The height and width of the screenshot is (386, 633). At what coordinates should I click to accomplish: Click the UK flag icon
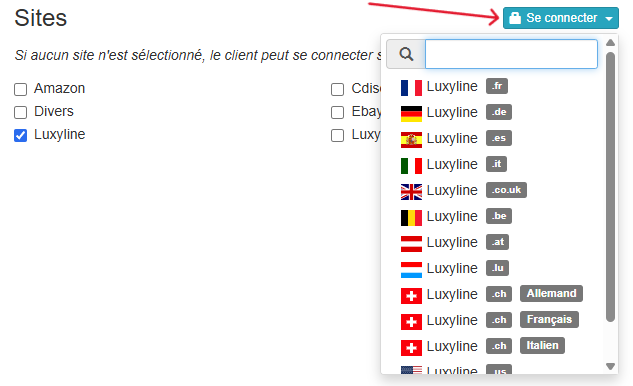pyautogui.click(x=411, y=191)
